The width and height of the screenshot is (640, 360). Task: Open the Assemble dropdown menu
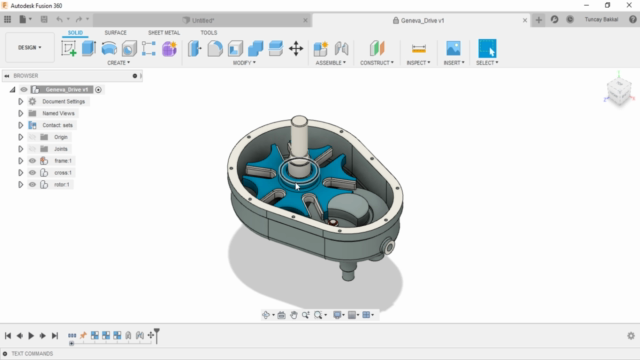tap(331, 63)
